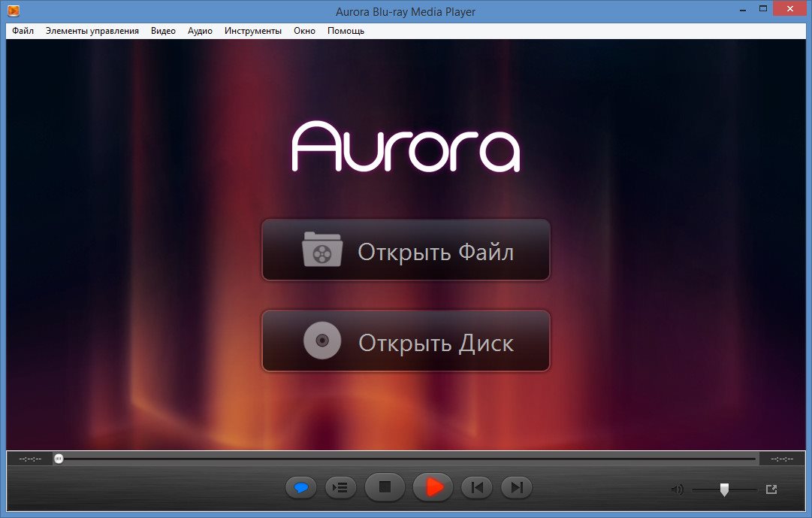Toggle fullscreen mode icon
Viewport: 812px width, 518px height.
[771, 489]
